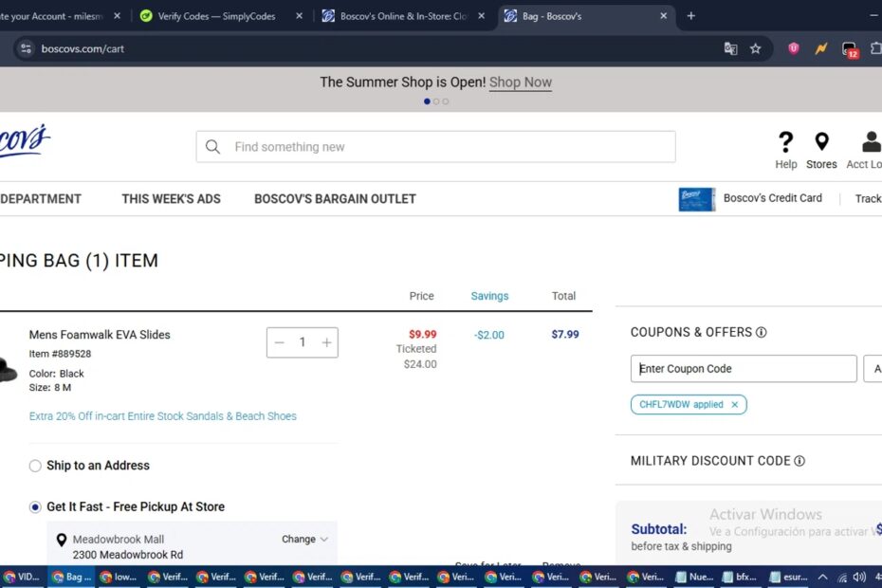Switch to the Verify Codes — SimplyCodes tab
The width and height of the screenshot is (882, 588).
coord(216,16)
